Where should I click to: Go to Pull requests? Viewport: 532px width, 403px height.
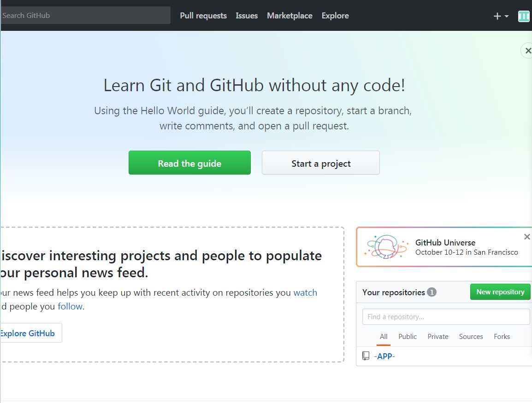pyautogui.click(x=203, y=16)
